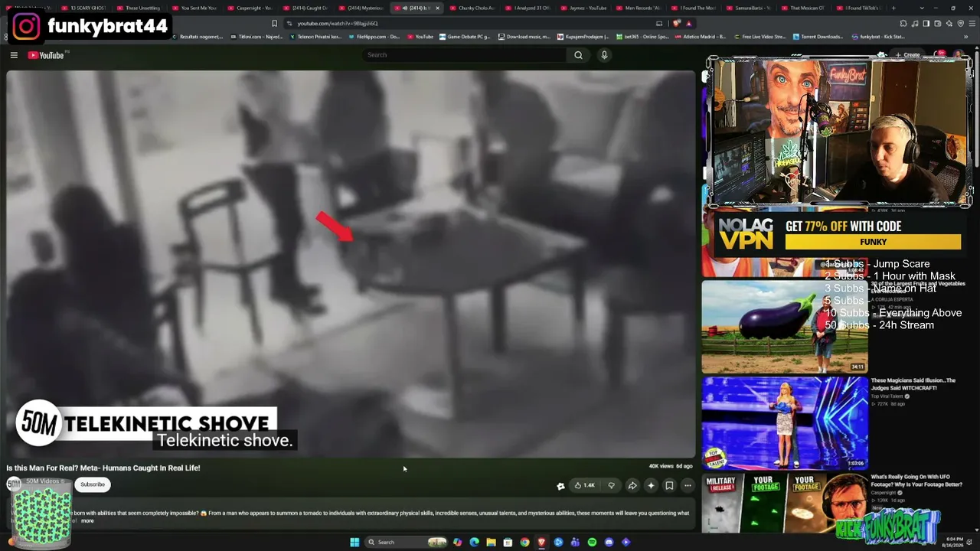
Task: Open the Brave Wallet icon
Action: (x=938, y=24)
